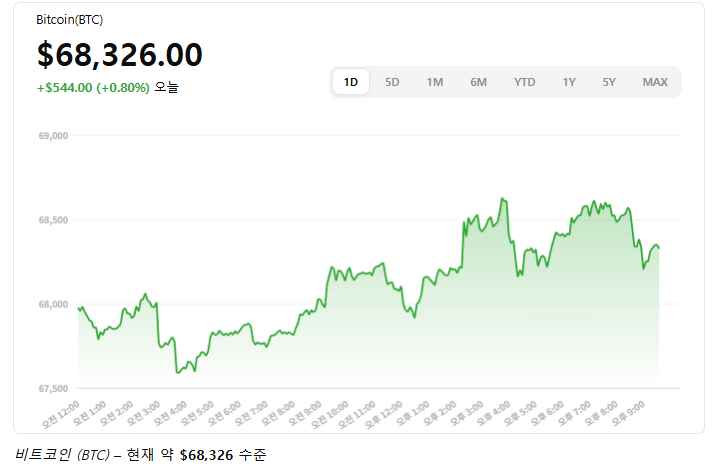
Task: Click the 비트코인 (BTC) caption below the chart
Action: pos(62,455)
